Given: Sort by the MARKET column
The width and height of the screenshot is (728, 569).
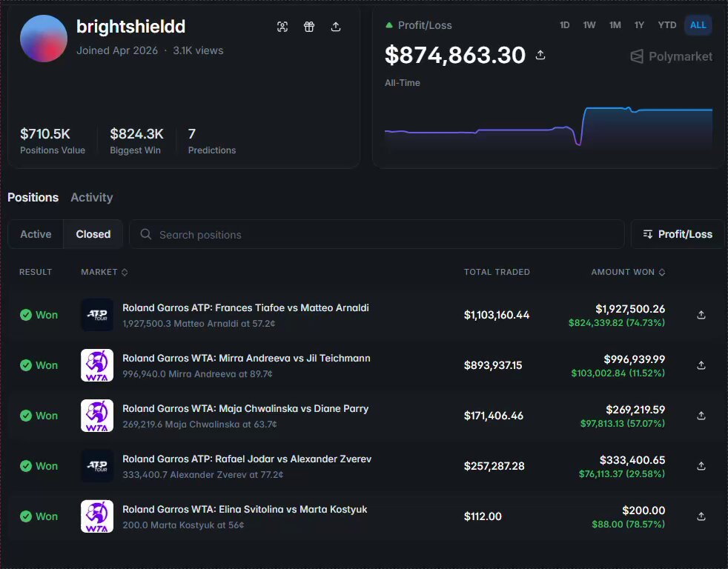Looking at the screenshot, I should [105, 272].
